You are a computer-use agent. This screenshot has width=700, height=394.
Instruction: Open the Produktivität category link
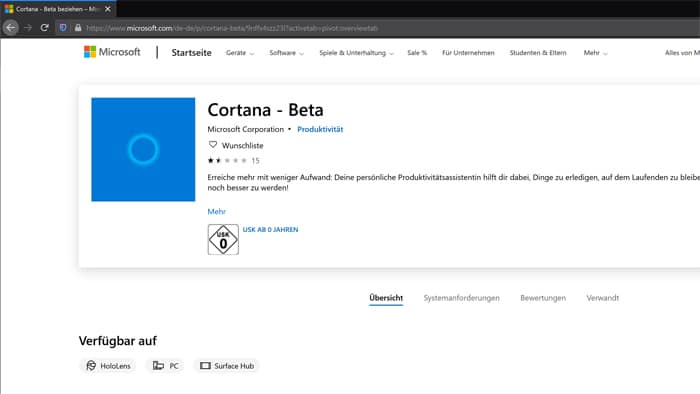320,129
